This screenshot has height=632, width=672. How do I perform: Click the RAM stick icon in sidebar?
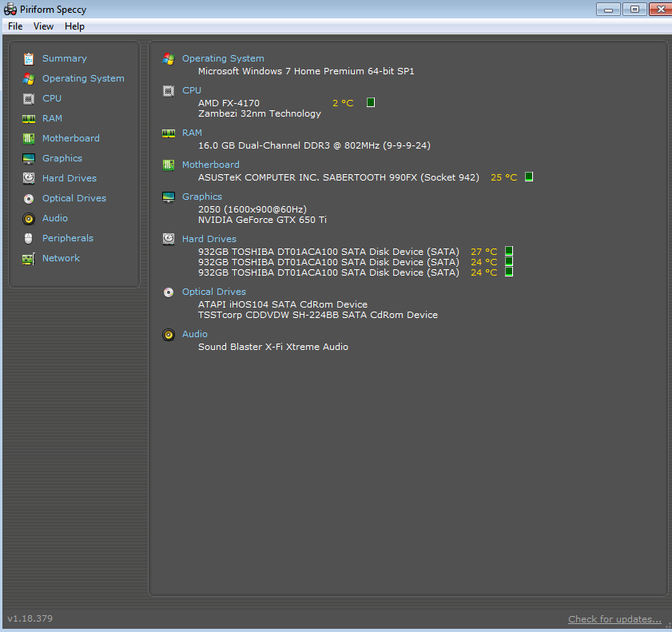(x=29, y=119)
